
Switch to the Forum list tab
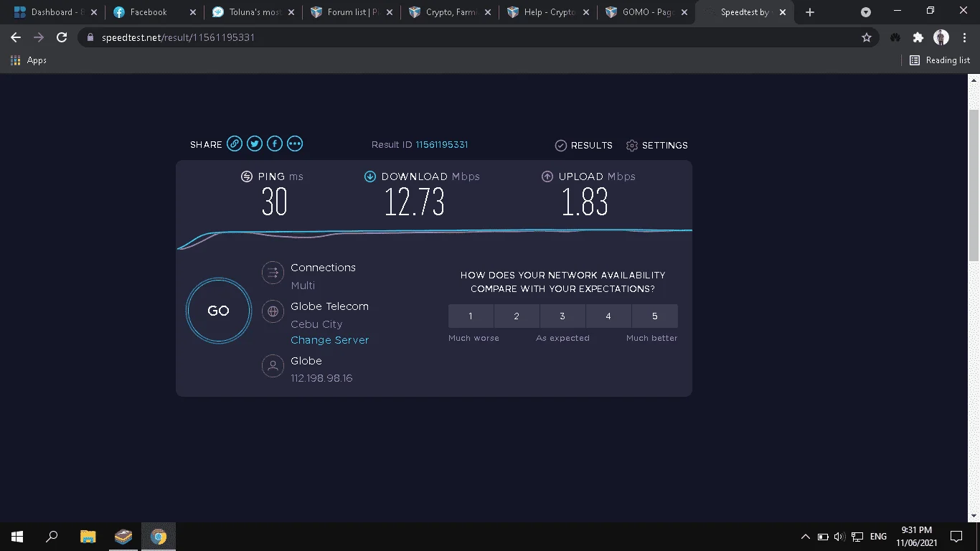coord(351,12)
